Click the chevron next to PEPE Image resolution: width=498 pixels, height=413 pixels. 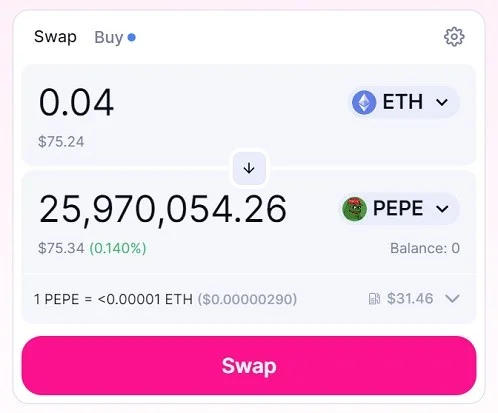tap(442, 209)
